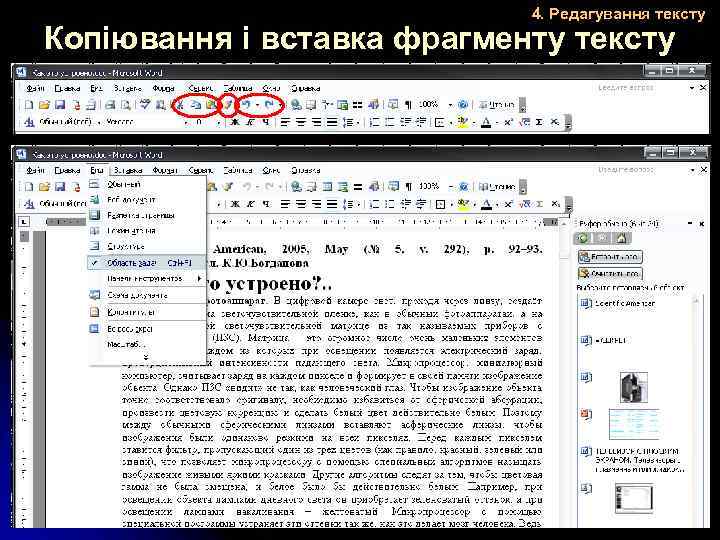Toggle center alignment in upper window

coord(301,122)
